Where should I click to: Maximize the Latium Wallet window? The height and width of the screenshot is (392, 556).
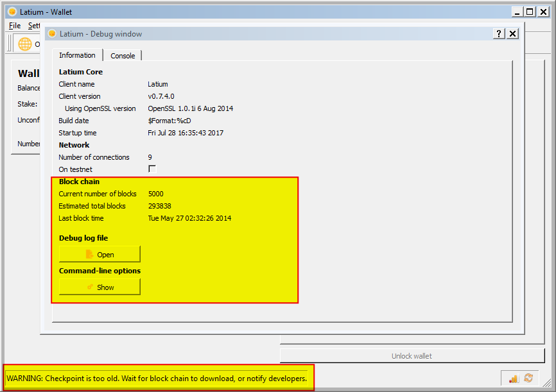pyautogui.click(x=530, y=12)
